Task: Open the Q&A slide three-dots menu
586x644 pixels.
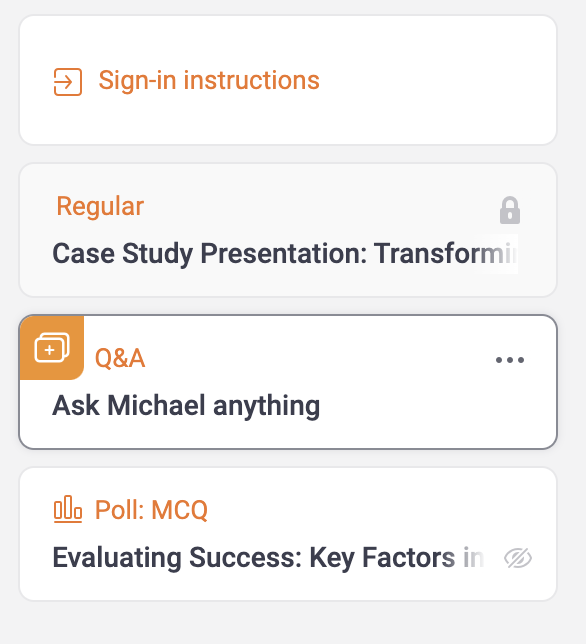Action: 510,360
